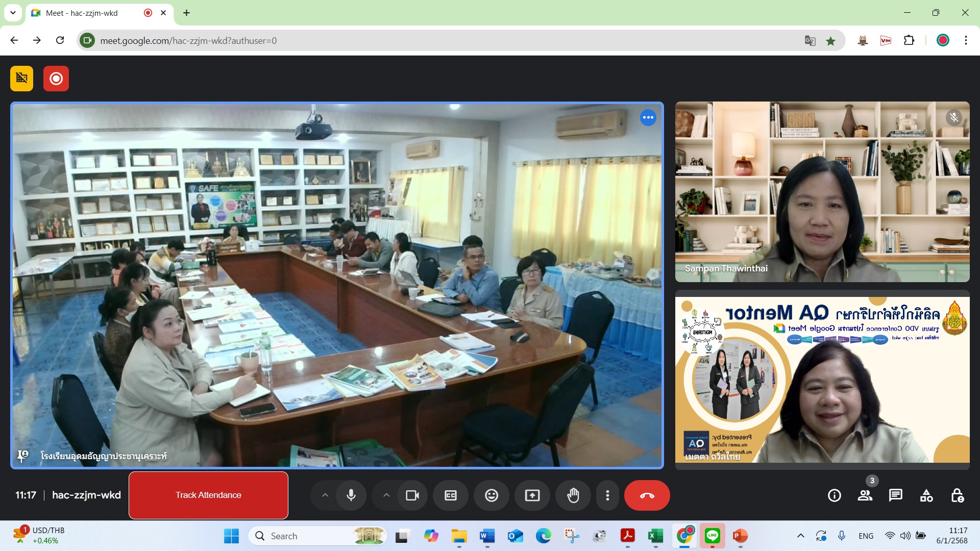Open a new browser tab
The height and width of the screenshot is (551, 980).
[187, 13]
